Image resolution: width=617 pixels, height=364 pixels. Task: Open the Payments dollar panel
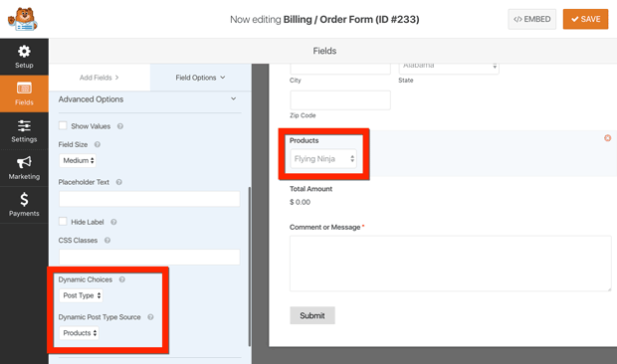(24, 205)
